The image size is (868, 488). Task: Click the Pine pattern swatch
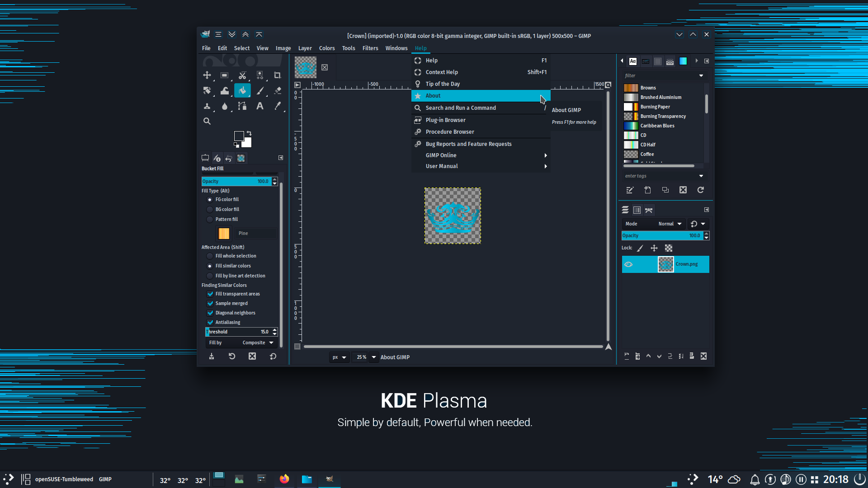pos(224,234)
